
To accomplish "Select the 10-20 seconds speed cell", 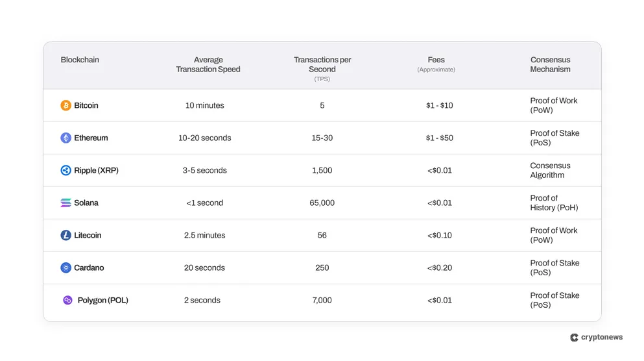I will (x=204, y=138).
